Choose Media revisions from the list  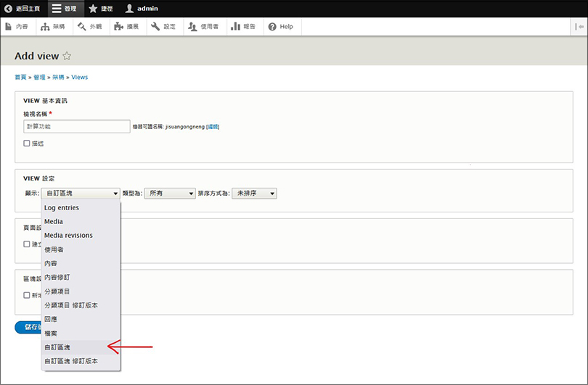point(81,235)
